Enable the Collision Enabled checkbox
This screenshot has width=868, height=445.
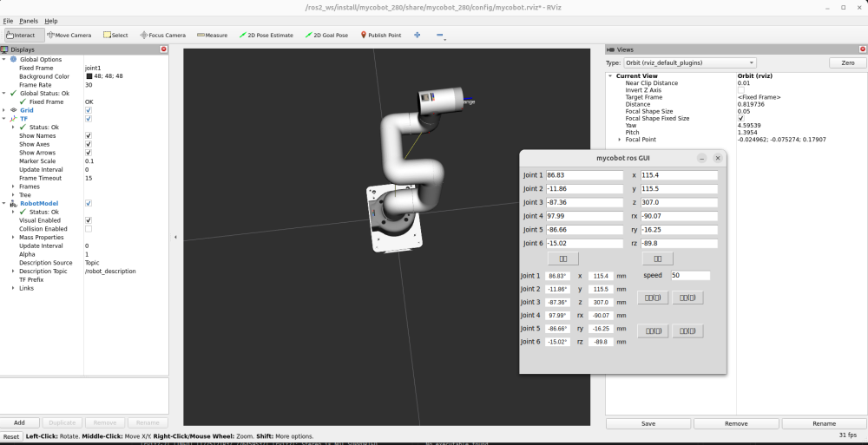(x=89, y=229)
